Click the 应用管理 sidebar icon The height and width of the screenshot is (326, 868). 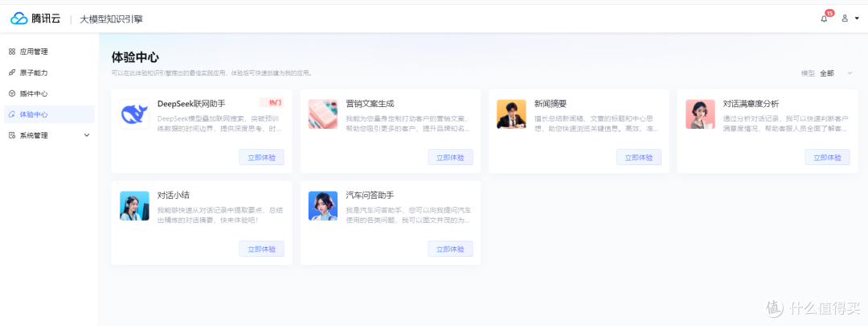(x=11, y=52)
